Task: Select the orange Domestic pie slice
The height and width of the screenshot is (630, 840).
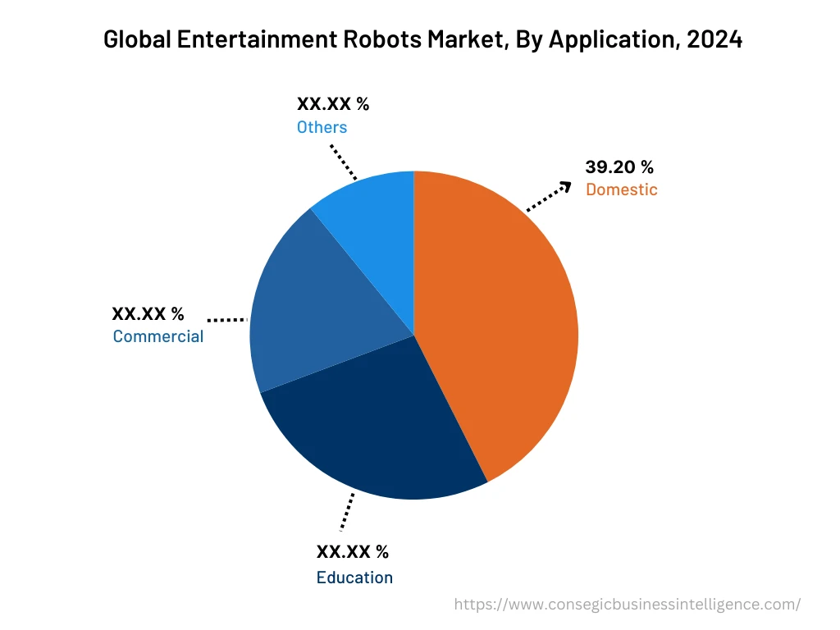Action: 500,312
